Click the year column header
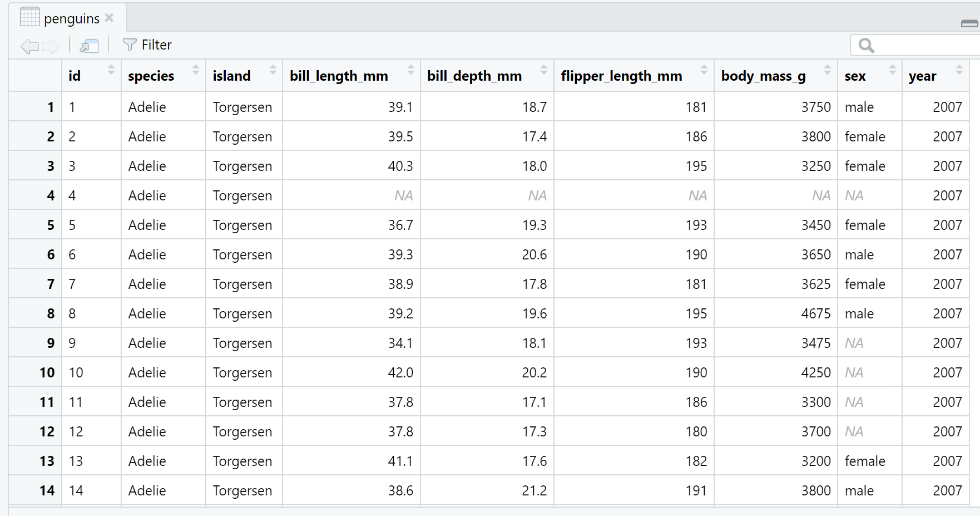 coord(923,76)
